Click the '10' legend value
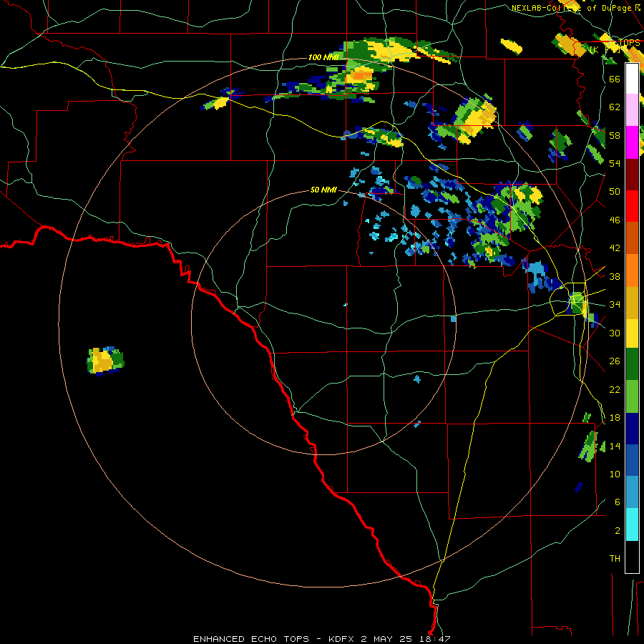This screenshot has width=644, height=644. tap(615, 474)
